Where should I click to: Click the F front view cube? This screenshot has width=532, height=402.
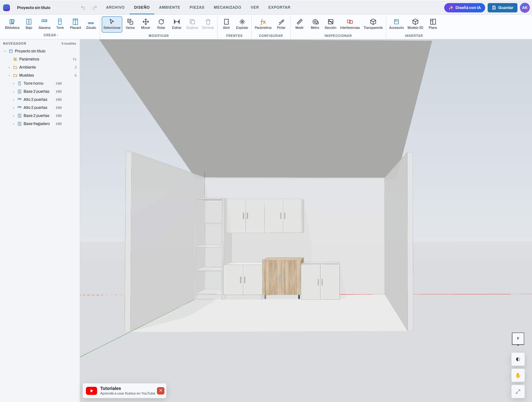tap(518, 338)
